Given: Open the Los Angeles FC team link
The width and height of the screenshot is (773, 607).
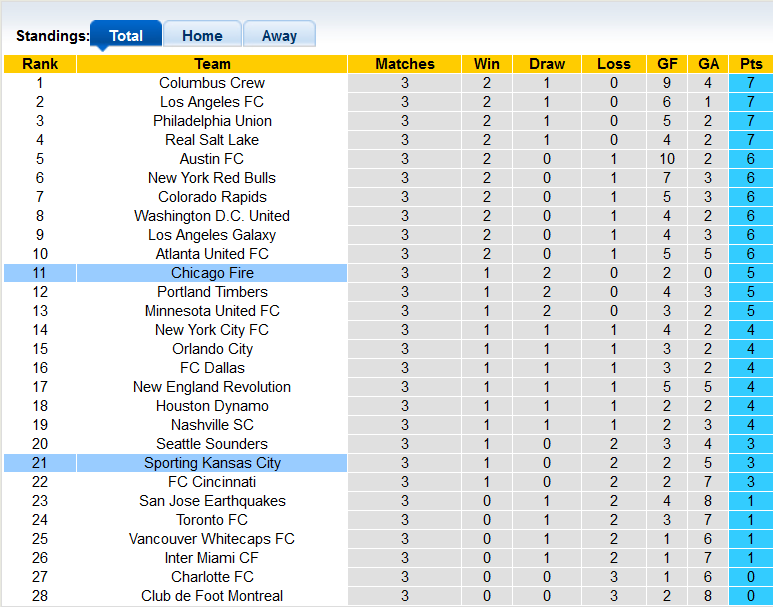Looking at the screenshot, I should pos(212,102).
